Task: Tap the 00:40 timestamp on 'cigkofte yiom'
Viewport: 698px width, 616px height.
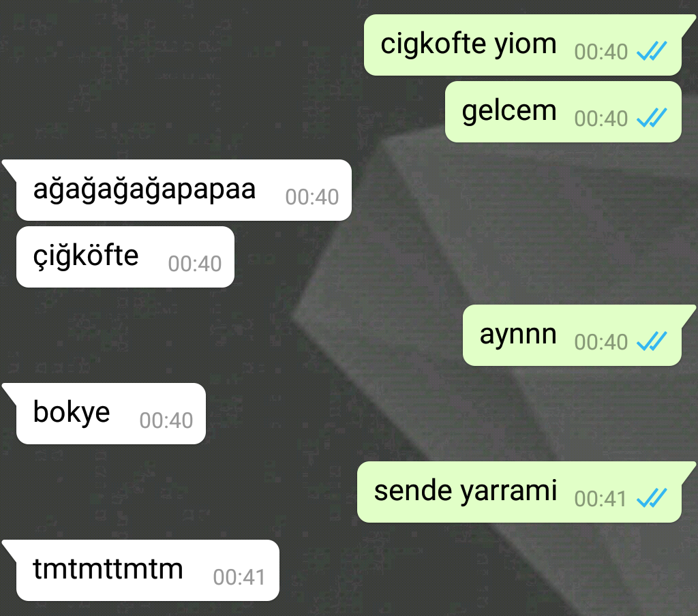Action: [601, 52]
